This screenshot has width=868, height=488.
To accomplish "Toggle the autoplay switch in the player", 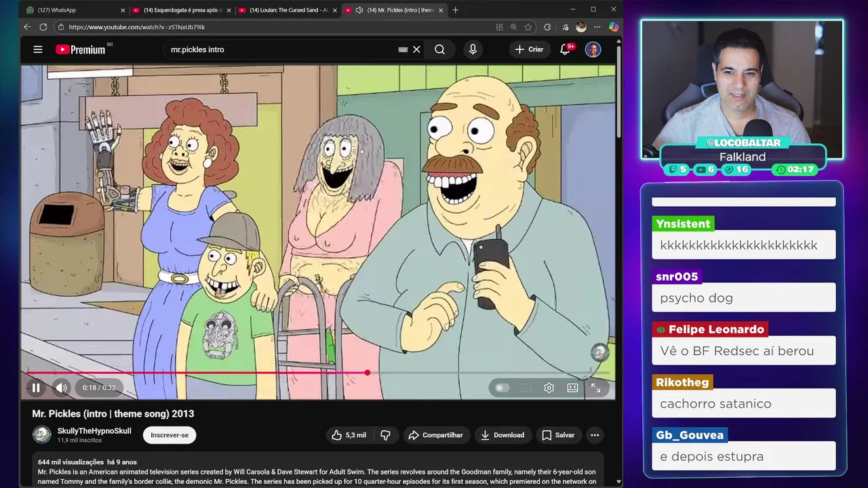I will tap(502, 388).
